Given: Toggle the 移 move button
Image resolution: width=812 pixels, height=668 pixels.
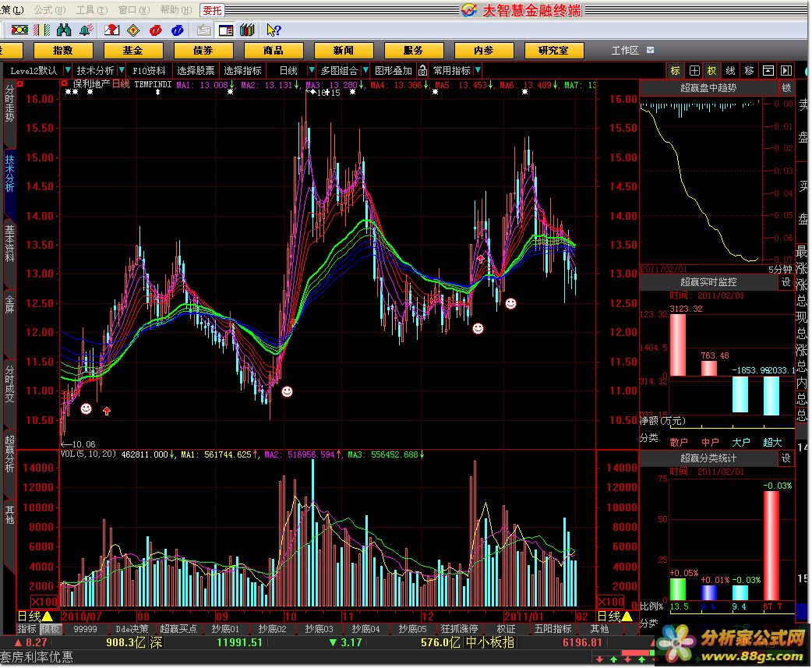Looking at the screenshot, I should tap(750, 70).
